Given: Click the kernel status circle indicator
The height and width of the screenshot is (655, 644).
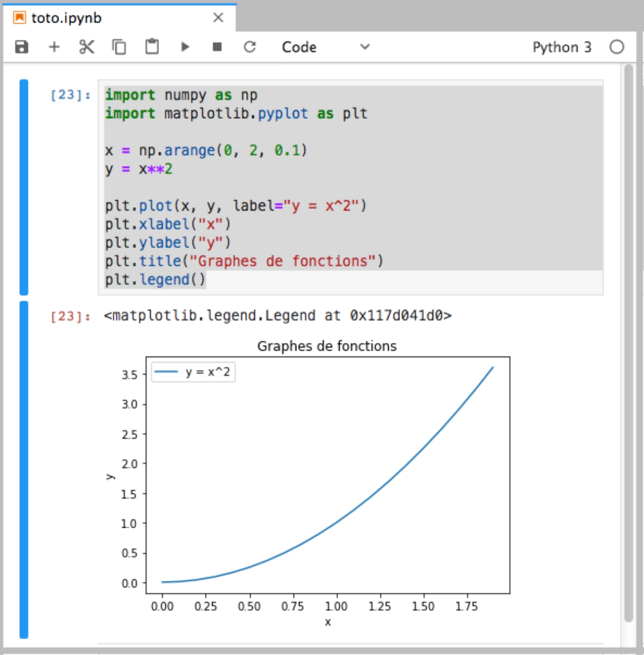Looking at the screenshot, I should point(617,47).
